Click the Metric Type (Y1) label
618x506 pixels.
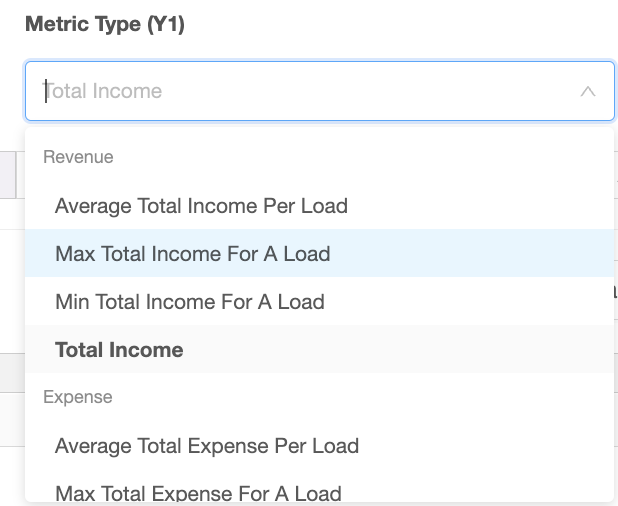(105, 24)
